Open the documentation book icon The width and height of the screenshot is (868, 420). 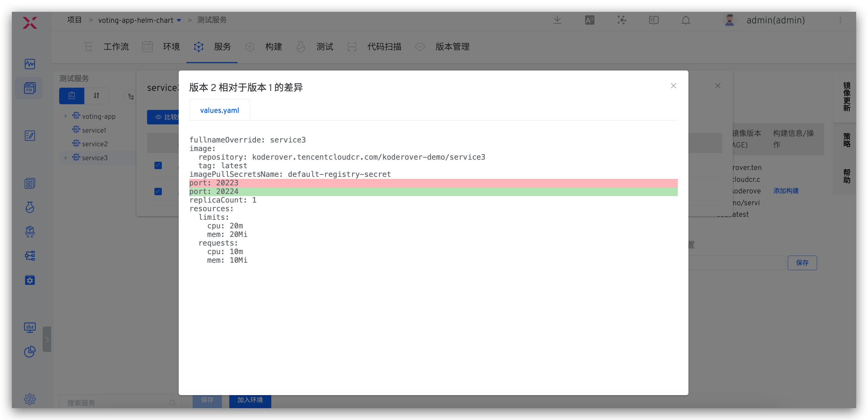653,20
